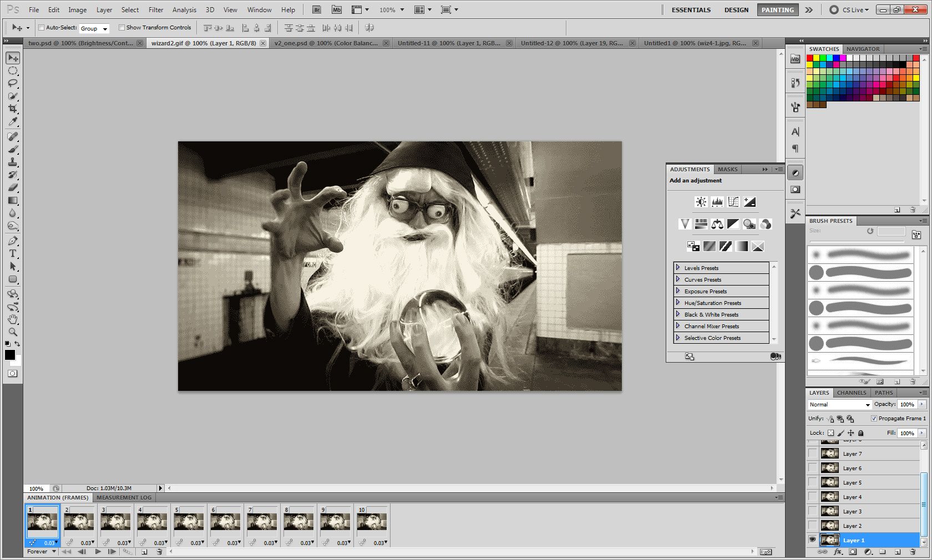
Task: Open the Filter menu
Action: [x=156, y=9]
